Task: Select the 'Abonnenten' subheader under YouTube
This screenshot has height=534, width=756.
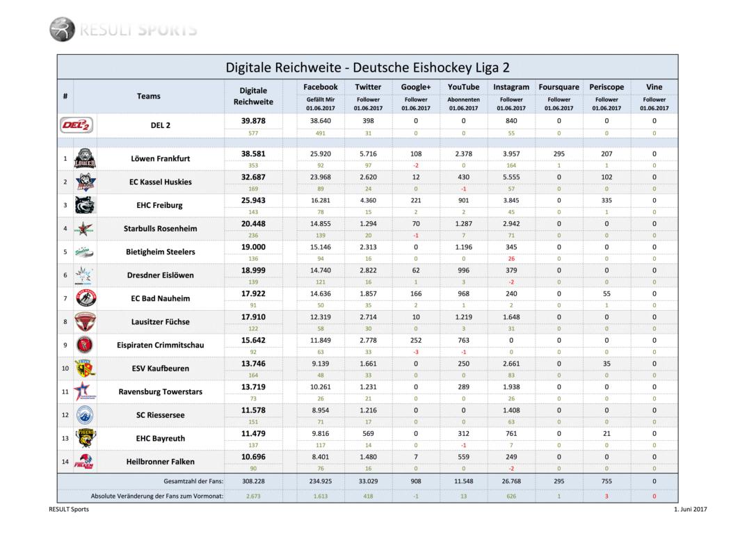Action: click(463, 99)
